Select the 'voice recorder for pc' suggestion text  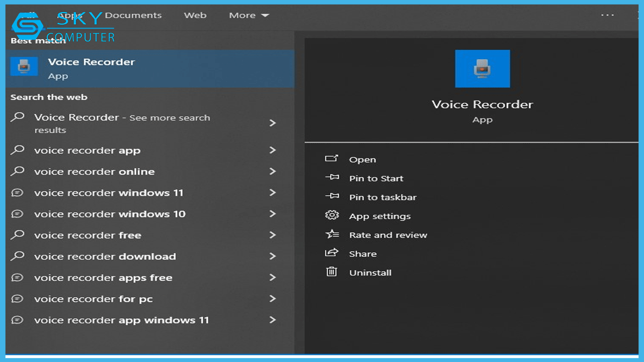(94, 299)
